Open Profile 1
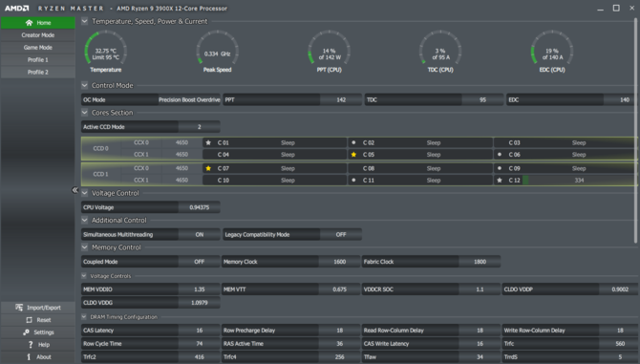Image resolution: width=640 pixels, height=364 pixels. (38, 59)
